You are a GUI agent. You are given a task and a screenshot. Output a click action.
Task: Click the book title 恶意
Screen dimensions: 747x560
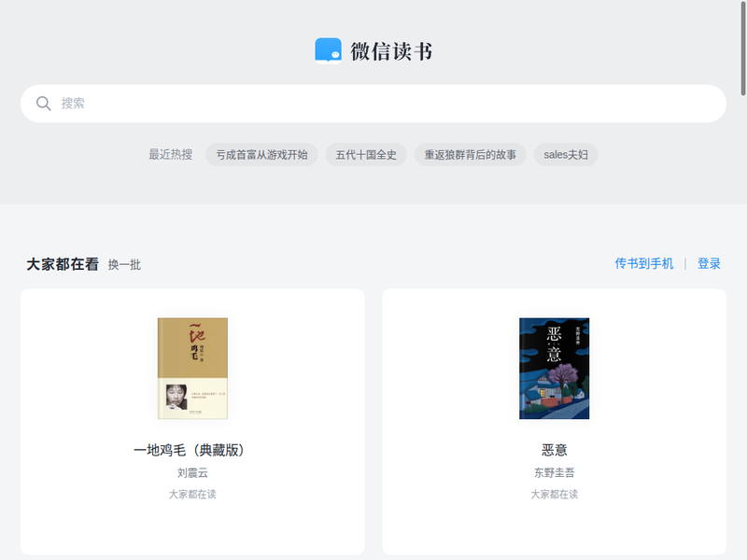[554, 450]
